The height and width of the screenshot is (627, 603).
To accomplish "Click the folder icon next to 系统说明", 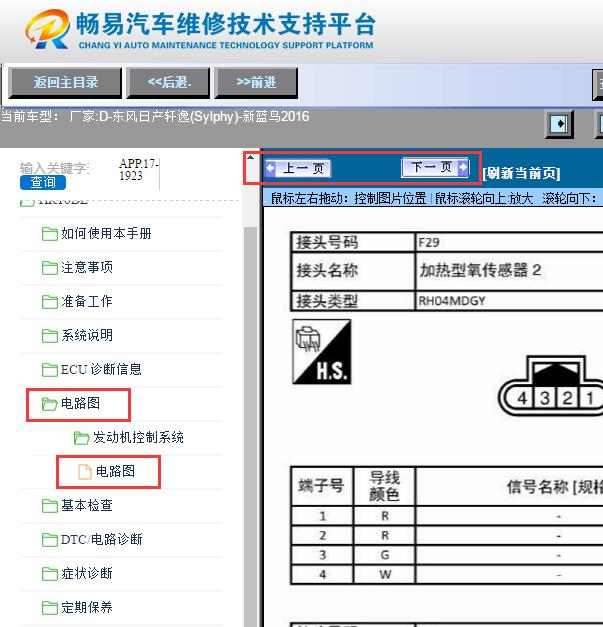I will tap(50, 336).
